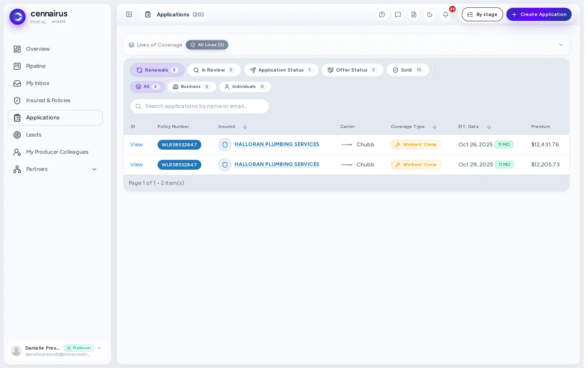588x368 pixels.
Task: Switch to the In Review tab
Action: [214, 70]
